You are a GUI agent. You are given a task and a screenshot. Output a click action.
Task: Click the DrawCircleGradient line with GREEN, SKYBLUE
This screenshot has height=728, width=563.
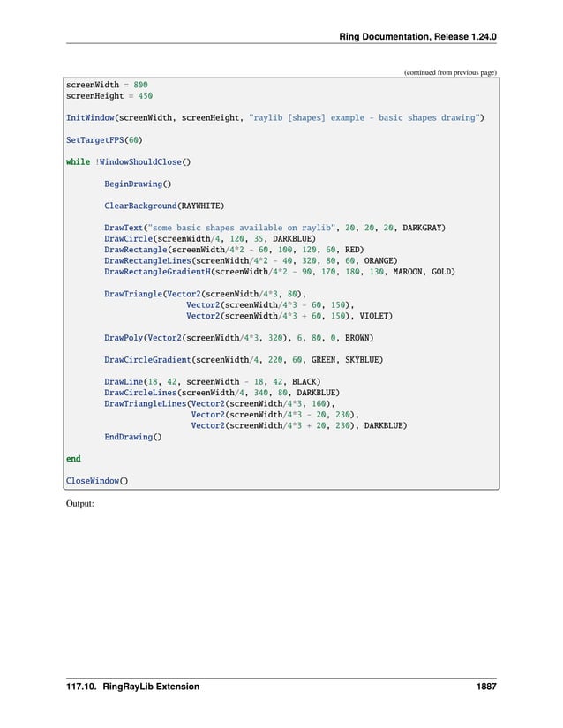click(x=244, y=360)
